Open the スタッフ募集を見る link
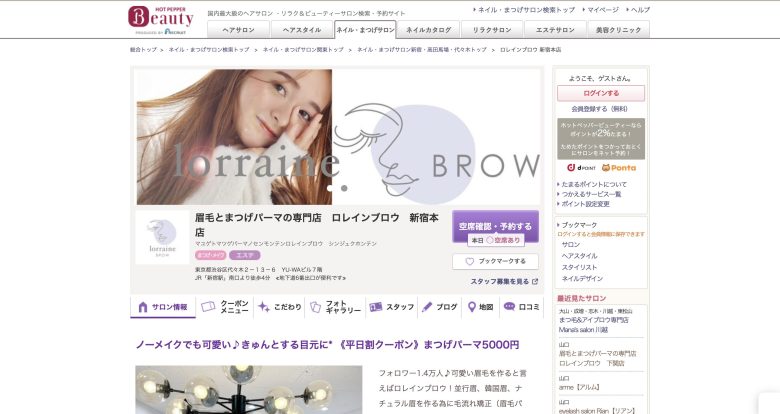Viewport: 780px width, 414px height. [503, 282]
